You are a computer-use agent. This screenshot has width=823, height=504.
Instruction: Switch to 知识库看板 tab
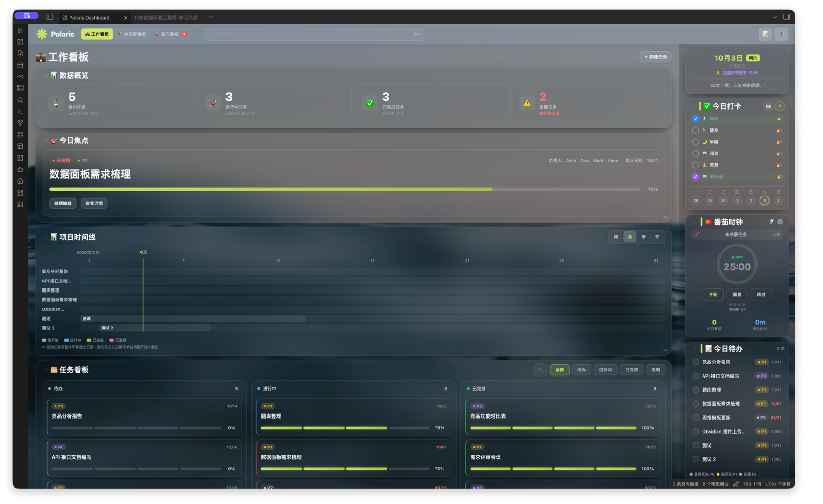[132, 34]
